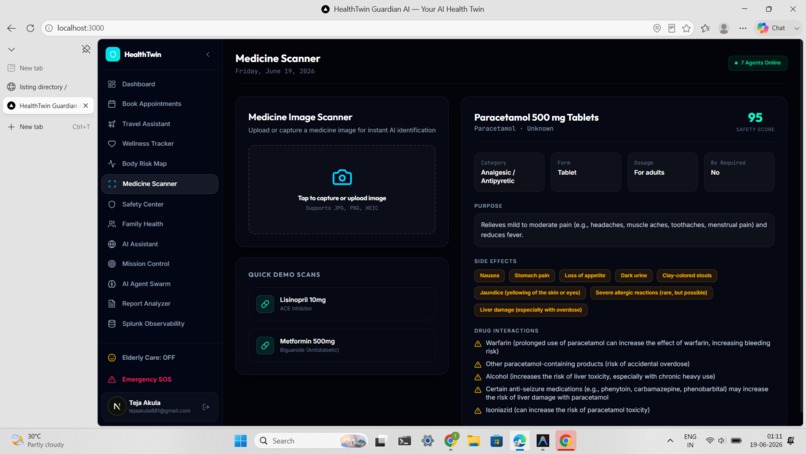
Task: Click the Jaundice side effect tag
Action: tap(529, 293)
